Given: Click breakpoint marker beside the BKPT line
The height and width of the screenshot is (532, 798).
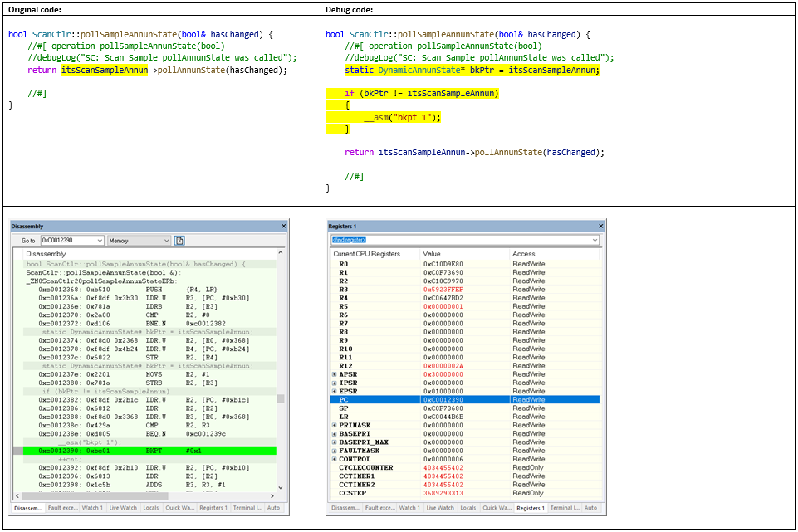Looking at the screenshot, I should [17, 451].
